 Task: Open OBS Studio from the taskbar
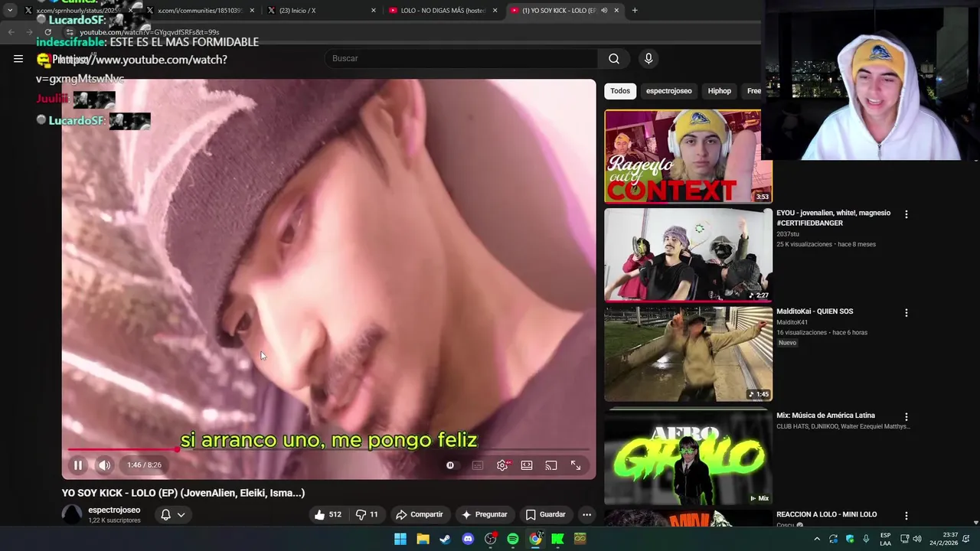point(491,539)
